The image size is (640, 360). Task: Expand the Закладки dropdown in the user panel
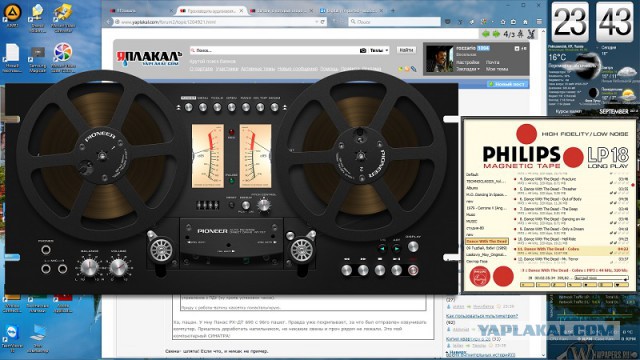pos(468,69)
